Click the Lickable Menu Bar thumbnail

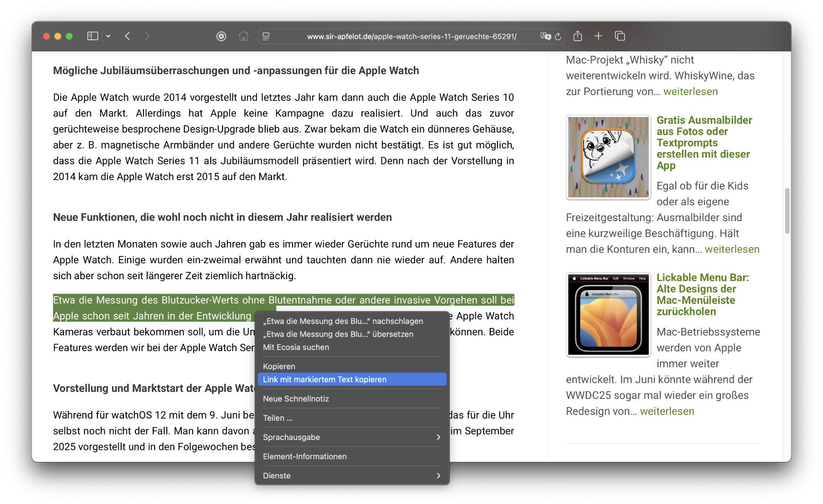(608, 314)
